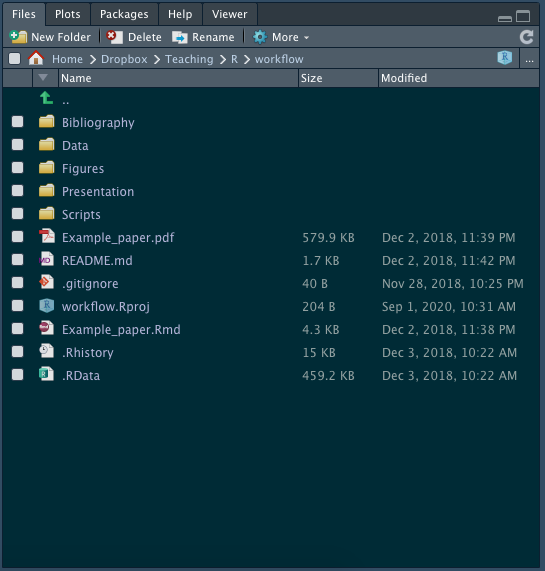Open the path ellipsis browse button
The image size is (545, 571).
[529, 59]
